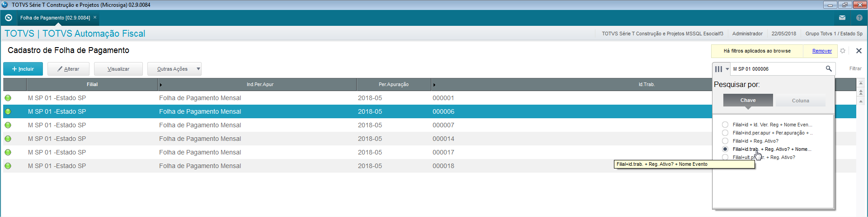Select the Id.Trab. cell 000017
This screenshot has height=217, width=868.
(x=443, y=152)
